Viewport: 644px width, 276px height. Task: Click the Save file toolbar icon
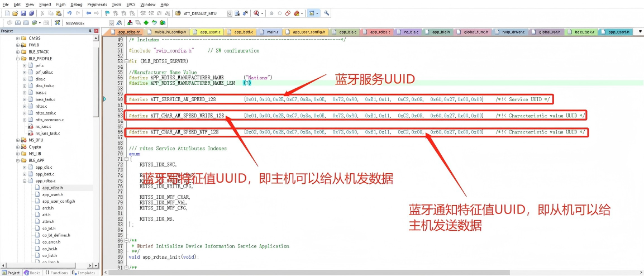coord(24,13)
